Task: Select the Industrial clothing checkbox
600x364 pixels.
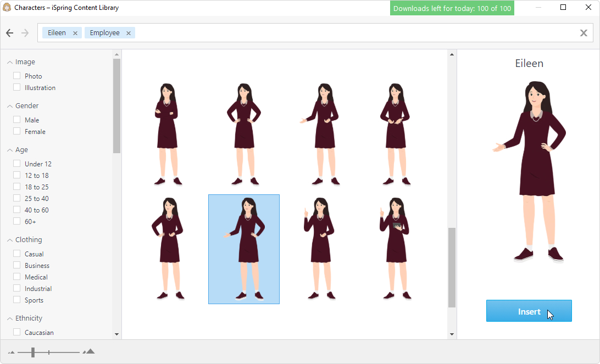Action: tap(17, 288)
